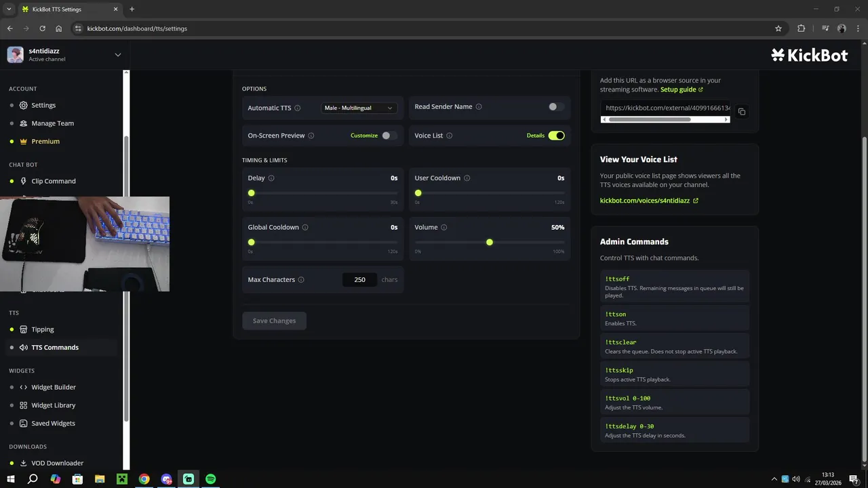Expand the s4ntidiazz channel selector

[x=117, y=55]
